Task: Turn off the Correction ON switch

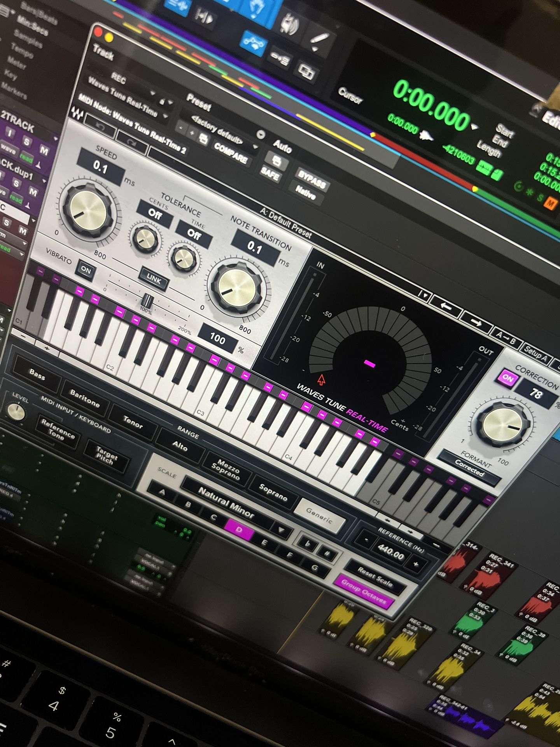Action: coord(507,378)
